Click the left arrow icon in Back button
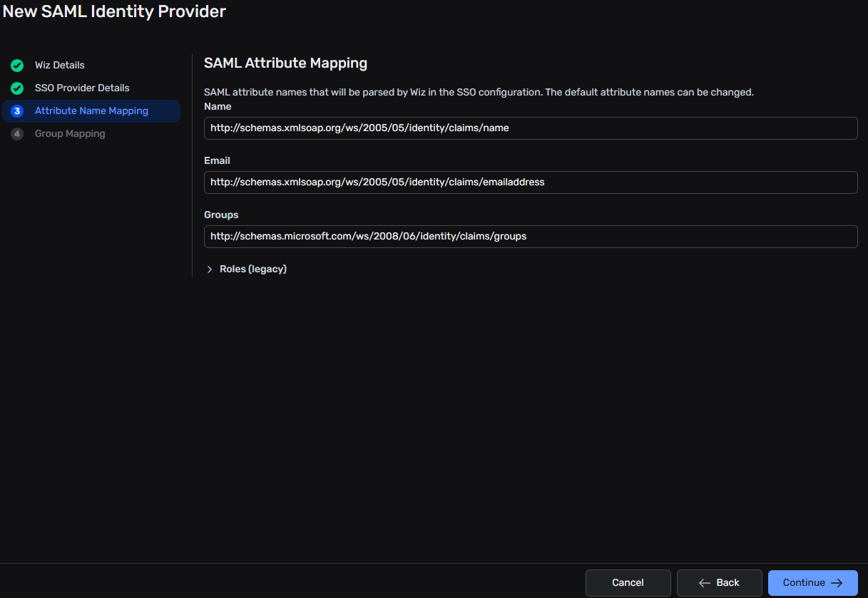The height and width of the screenshot is (598, 868). coord(705,583)
